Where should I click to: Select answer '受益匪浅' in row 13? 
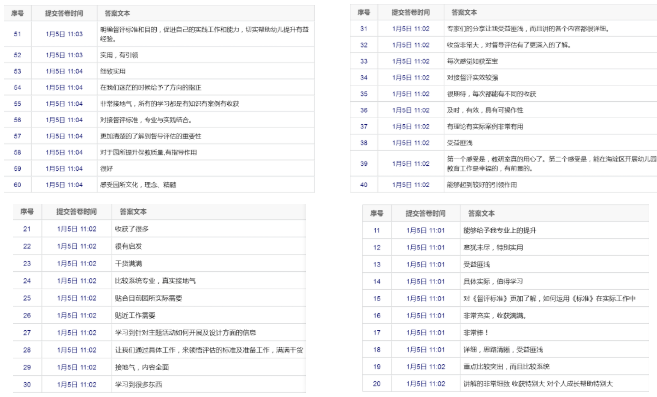476,265
